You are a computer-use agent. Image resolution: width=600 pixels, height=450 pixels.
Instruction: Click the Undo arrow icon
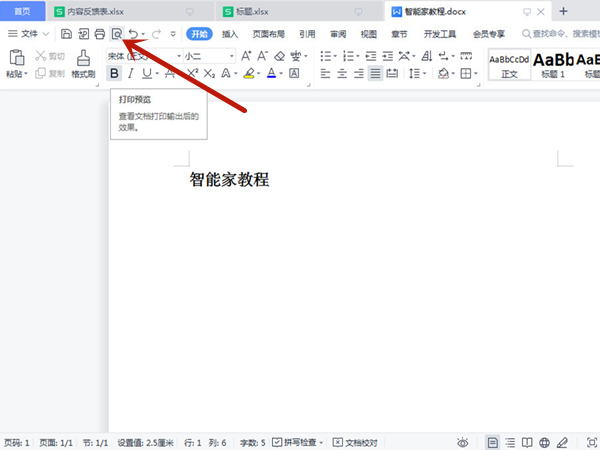[x=133, y=34]
